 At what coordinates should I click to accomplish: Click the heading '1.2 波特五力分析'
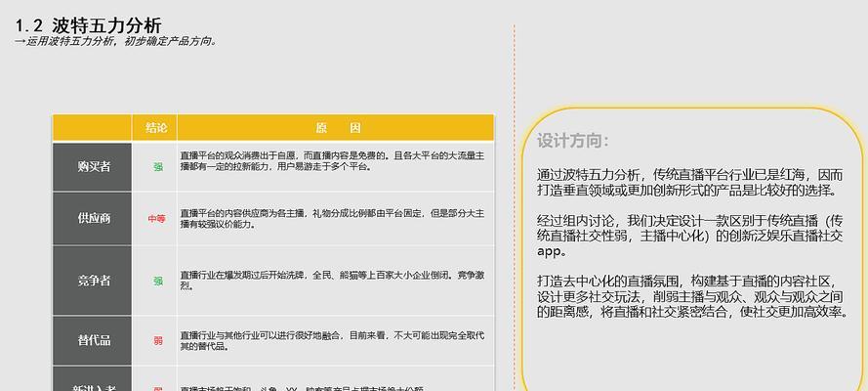pos(88,25)
